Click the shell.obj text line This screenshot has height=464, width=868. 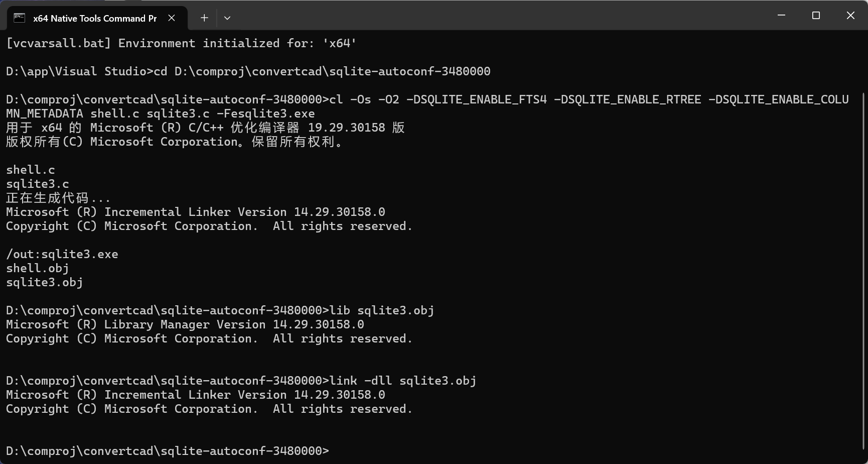(37, 268)
